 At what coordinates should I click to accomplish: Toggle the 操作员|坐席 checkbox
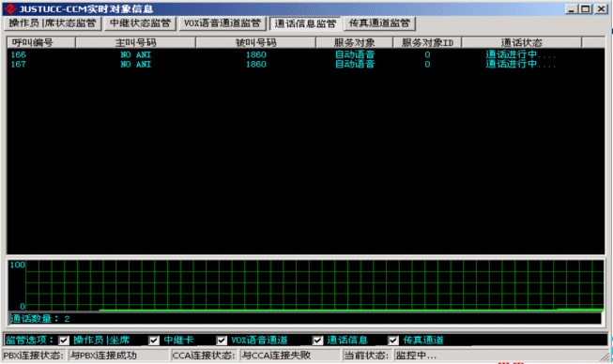click(64, 341)
